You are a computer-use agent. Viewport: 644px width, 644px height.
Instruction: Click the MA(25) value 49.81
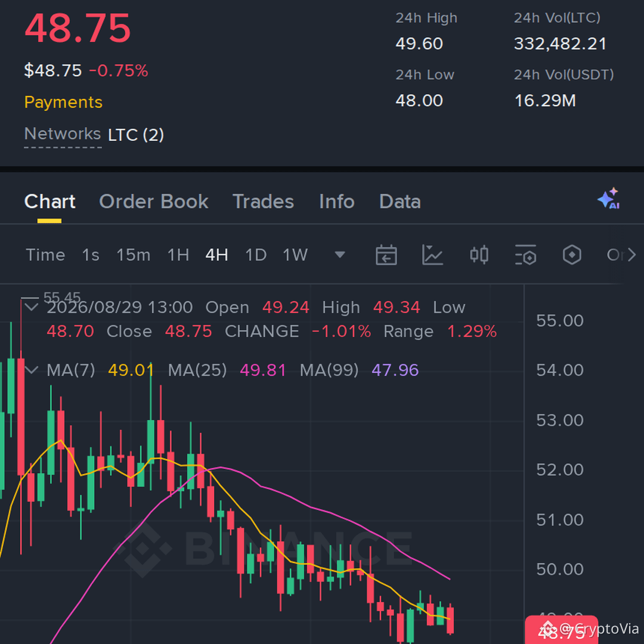(x=263, y=370)
